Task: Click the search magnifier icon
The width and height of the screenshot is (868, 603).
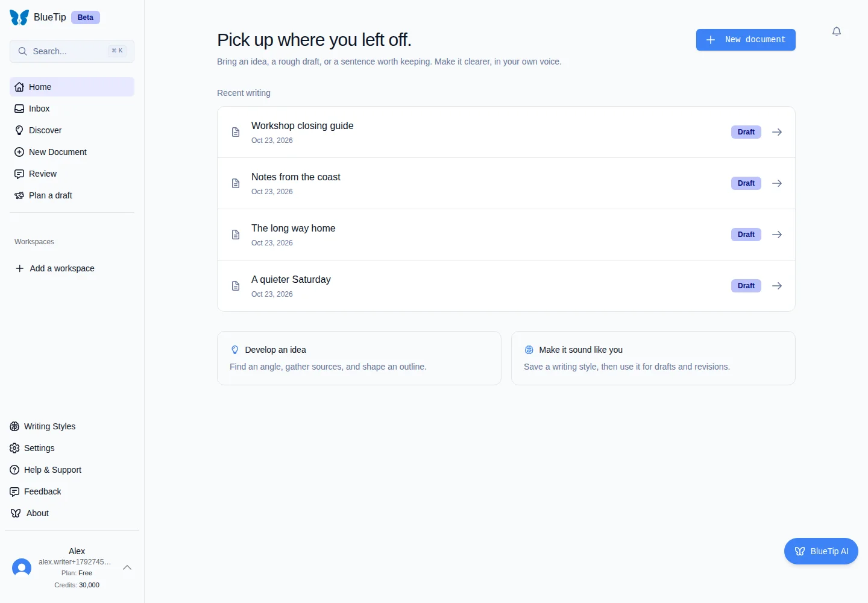Action: pos(22,51)
